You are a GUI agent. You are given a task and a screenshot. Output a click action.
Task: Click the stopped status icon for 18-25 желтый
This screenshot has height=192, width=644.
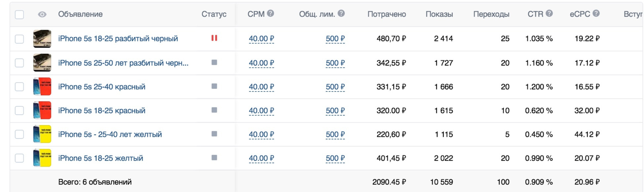[x=214, y=158]
